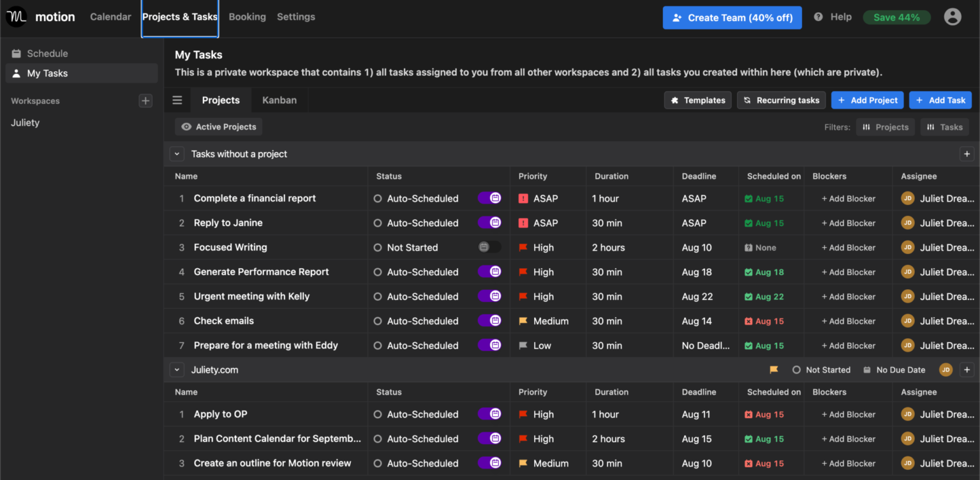This screenshot has width=980, height=480.
Task: Open the Plan Content Calendar for September task
Action: [x=278, y=439]
